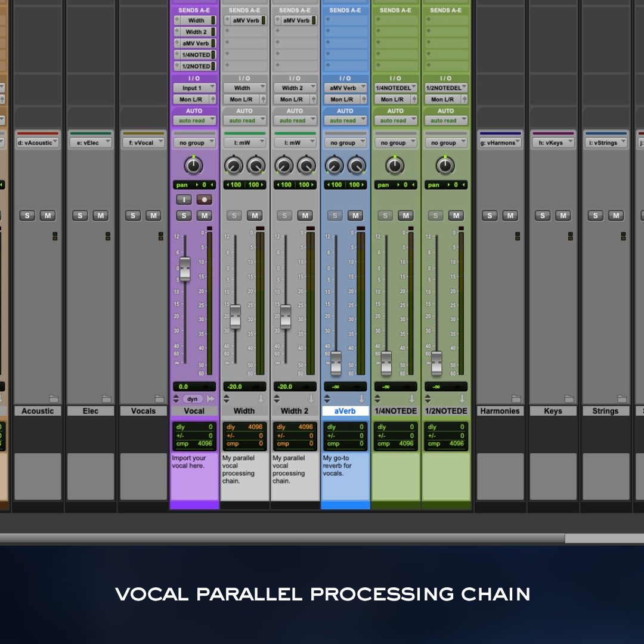Solo the Strings folder track
Viewport: 644px width, 644px height.
(x=596, y=216)
